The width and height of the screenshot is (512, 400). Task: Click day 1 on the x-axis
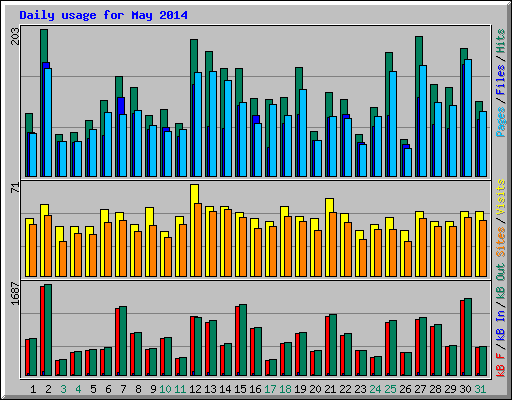pyautogui.click(x=33, y=389)
